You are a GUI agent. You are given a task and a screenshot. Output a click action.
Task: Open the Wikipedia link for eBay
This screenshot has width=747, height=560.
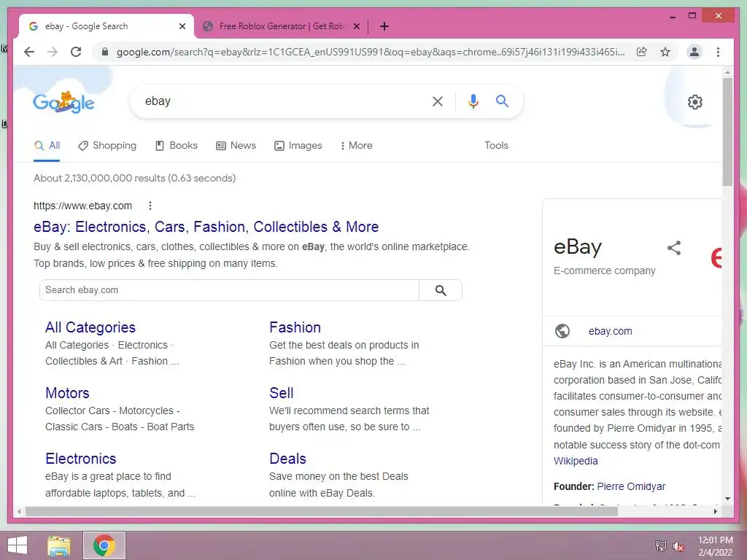click(x=576, y=461)
